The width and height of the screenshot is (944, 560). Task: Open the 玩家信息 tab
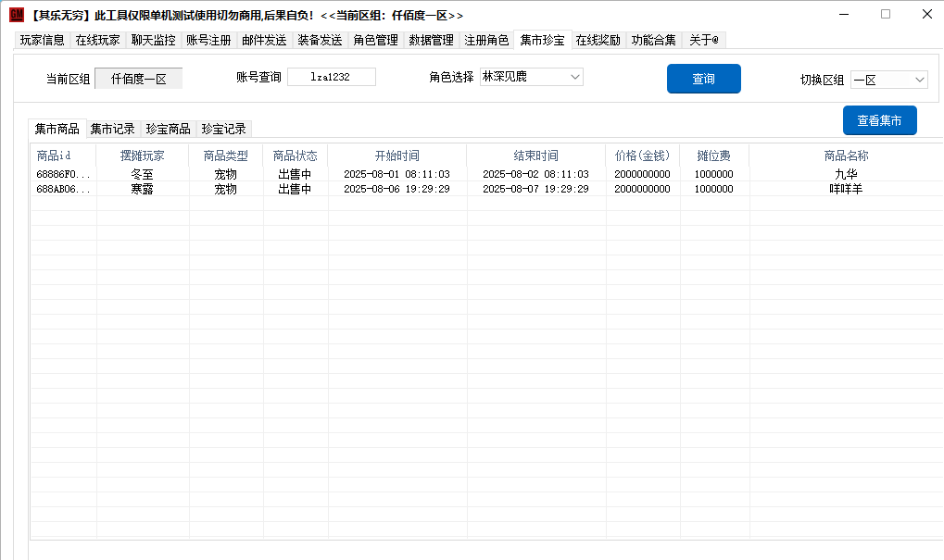(x=43, y=40)
